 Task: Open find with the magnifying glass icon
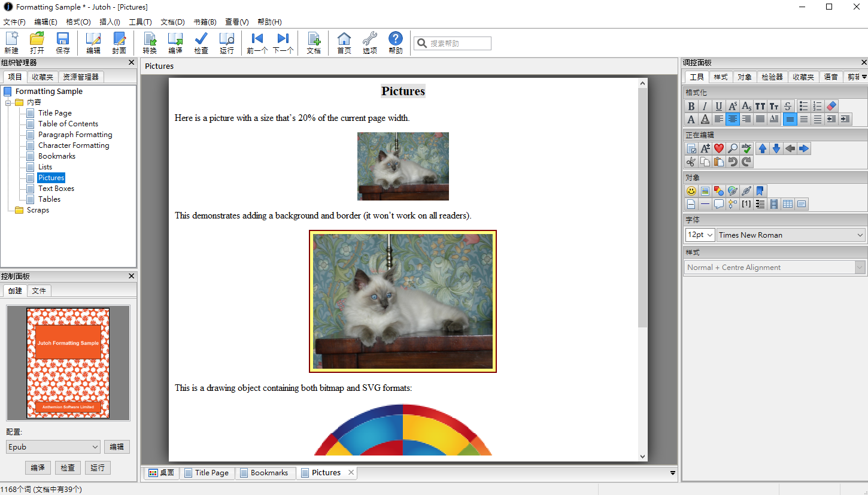tap(733, 148)
